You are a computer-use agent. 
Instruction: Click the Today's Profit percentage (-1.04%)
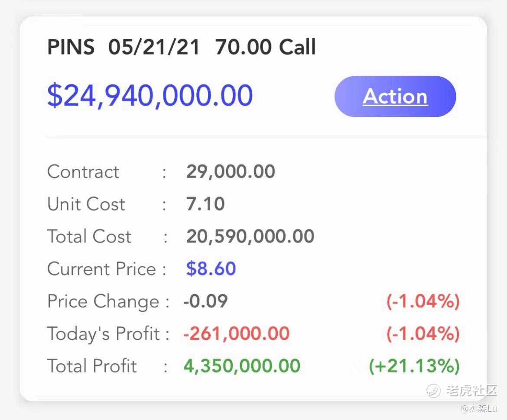(x=423, y=333)
